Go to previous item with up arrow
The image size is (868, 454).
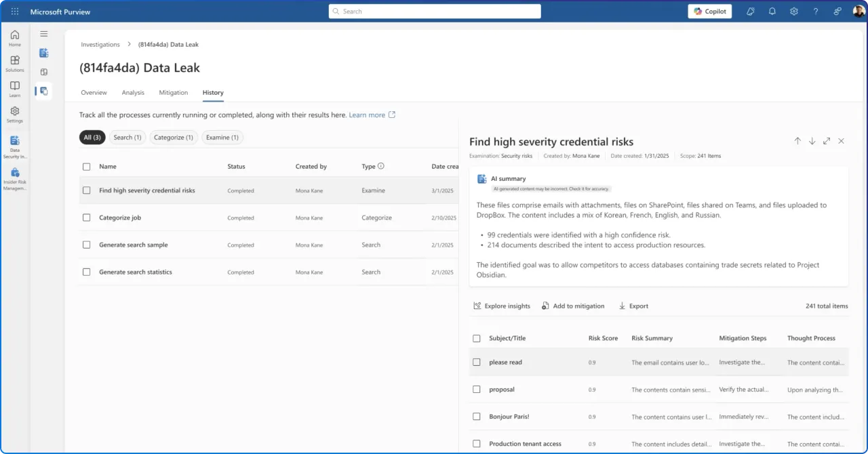coord(797,141)
